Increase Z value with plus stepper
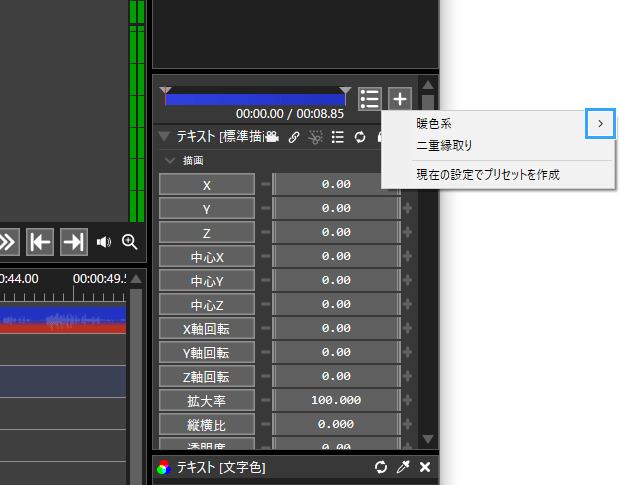 [x=407, y=232]
